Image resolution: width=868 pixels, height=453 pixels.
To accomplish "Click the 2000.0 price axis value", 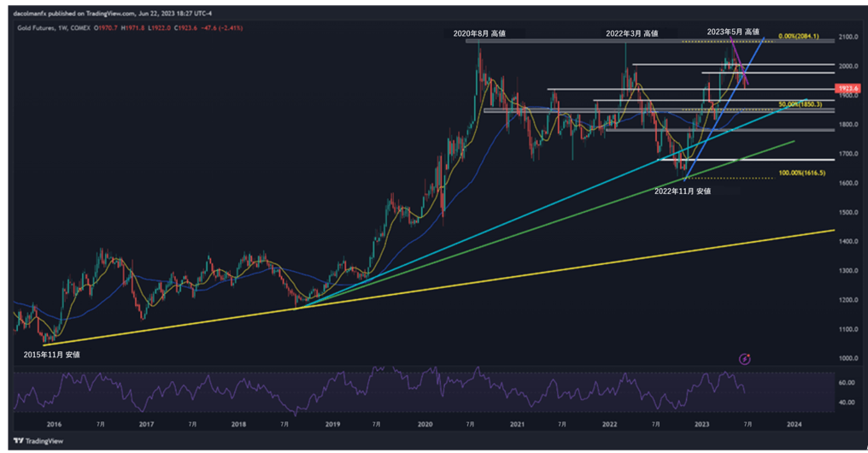I will pyautogui.click(x=848, y=67).
